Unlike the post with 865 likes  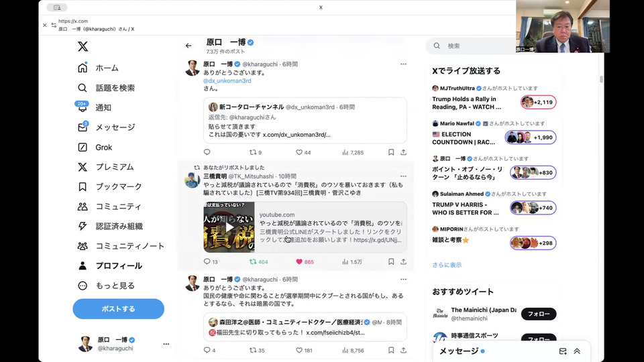click(305, 261)
